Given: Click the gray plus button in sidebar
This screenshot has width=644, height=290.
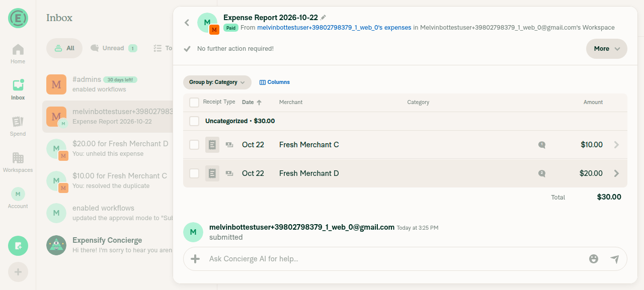Looking at the screenshot, I should coord(18,272).
